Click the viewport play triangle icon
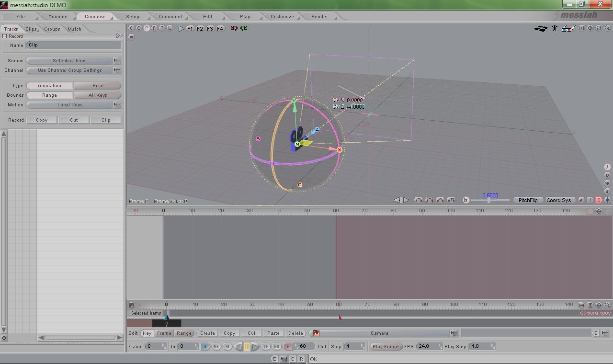The image size is (613, 364). [x=181, y=29]
